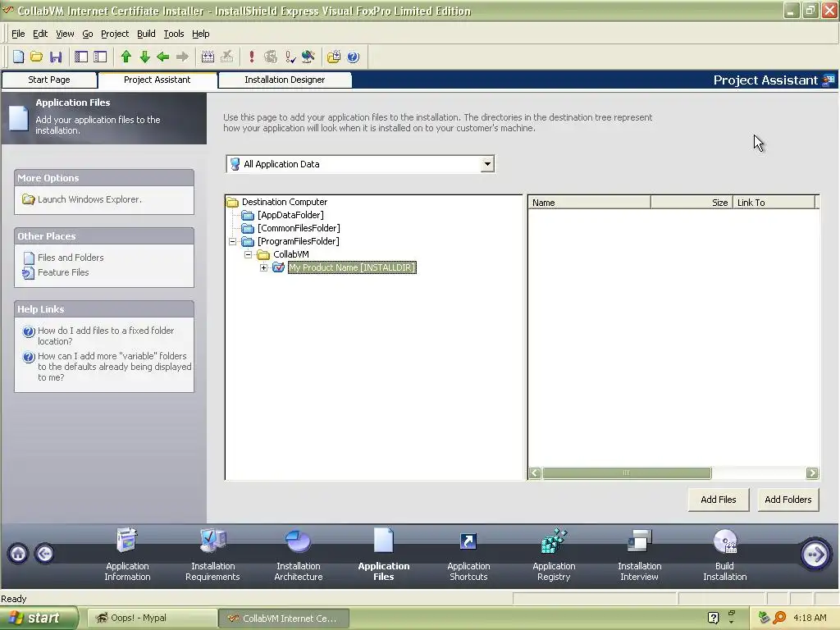840x630 pixels.
Task: Open the Tools menu
Action: (x=174, y=34)
